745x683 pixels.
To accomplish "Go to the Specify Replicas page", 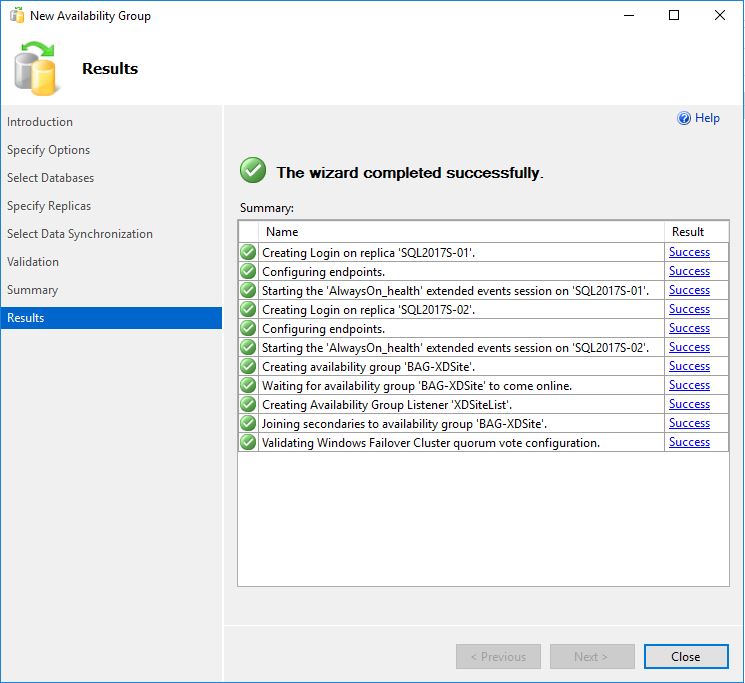I will (49, 206).
